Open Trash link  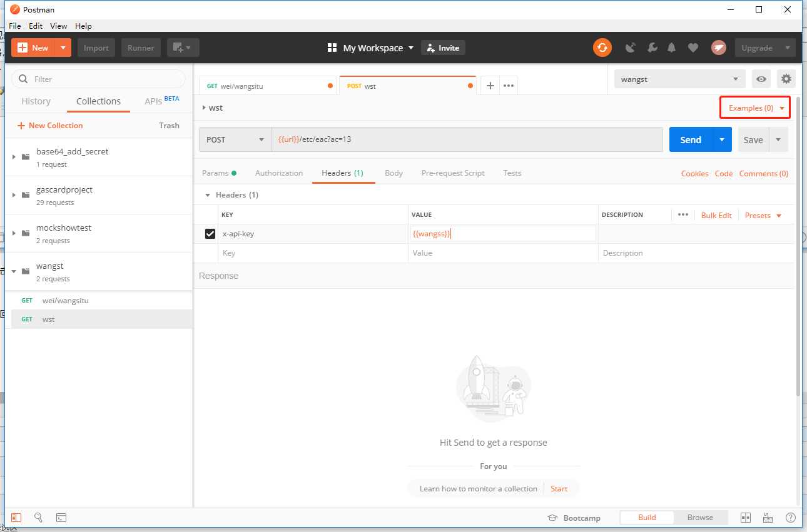(x=169, y=125)
